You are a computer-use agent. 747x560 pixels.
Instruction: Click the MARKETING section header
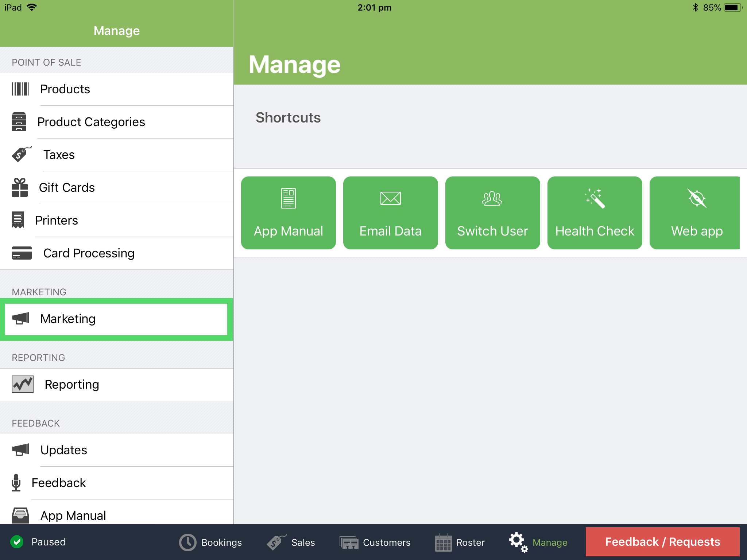39,292
